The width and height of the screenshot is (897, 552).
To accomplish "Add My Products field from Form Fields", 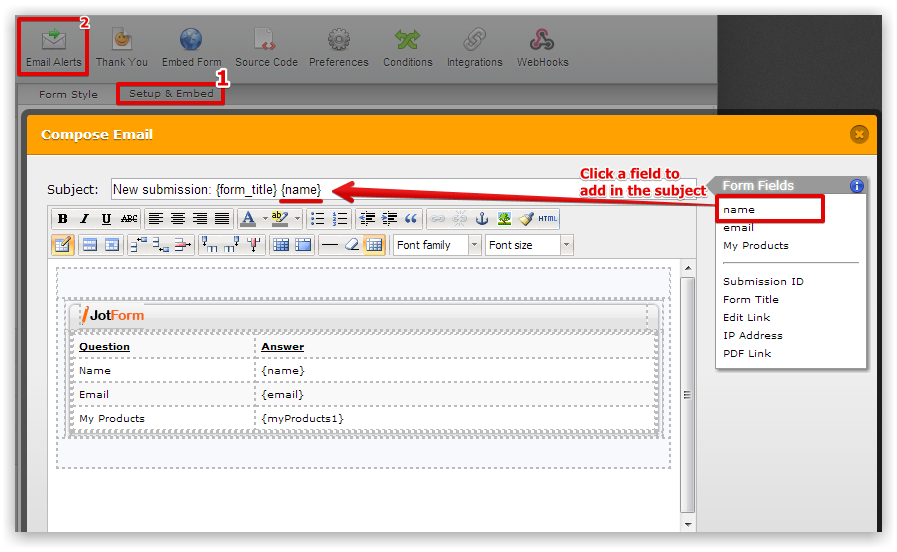I will [x=756, y=245].
